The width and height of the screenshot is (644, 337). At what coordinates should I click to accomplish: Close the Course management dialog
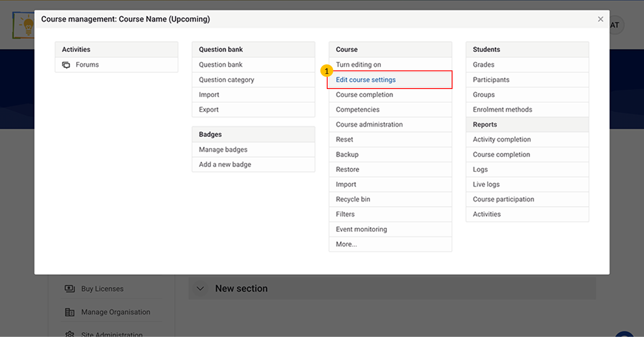[600, 19]
